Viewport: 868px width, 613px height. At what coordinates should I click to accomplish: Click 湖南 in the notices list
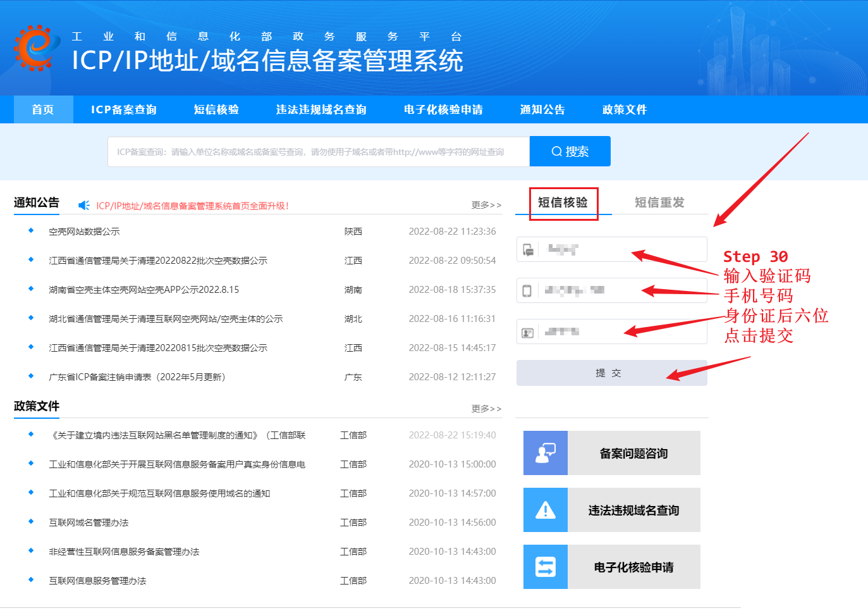(353, 290)
